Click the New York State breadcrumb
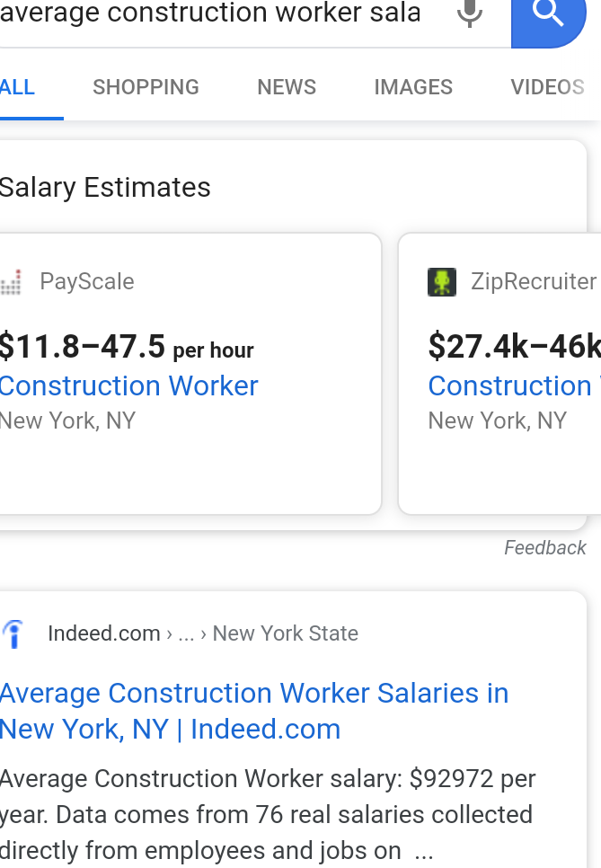This screenshot has width=601, height=868. click(286, 633)
